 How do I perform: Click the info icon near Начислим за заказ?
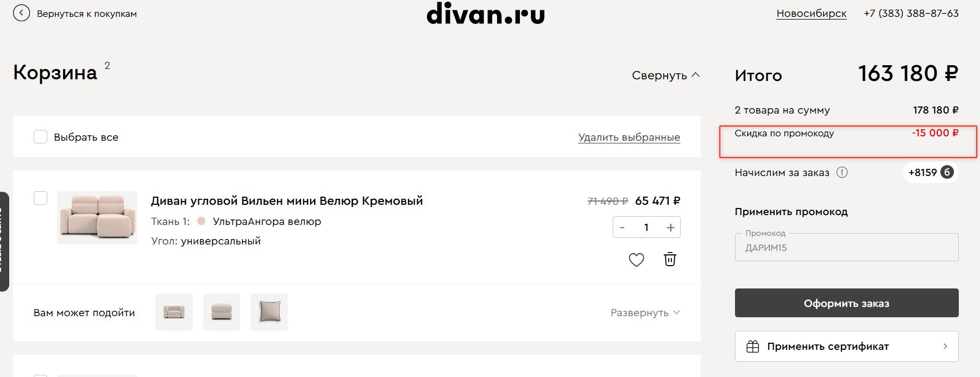point(842,173)
